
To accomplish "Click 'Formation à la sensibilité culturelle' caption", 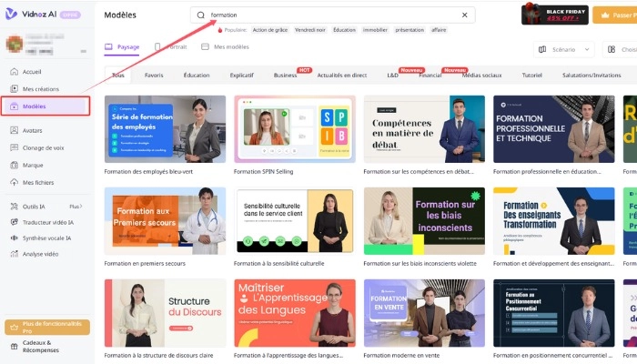I will coord(279,263).
